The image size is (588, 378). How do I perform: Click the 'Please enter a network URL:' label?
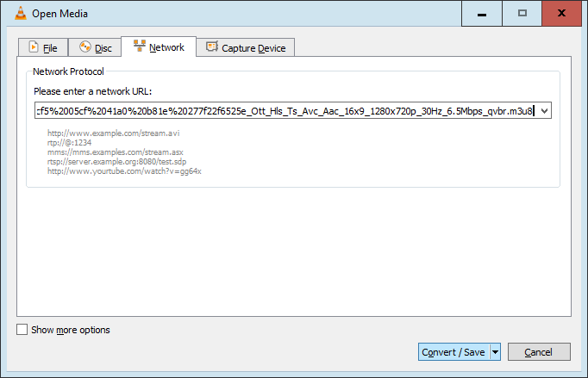click(92, 91)
